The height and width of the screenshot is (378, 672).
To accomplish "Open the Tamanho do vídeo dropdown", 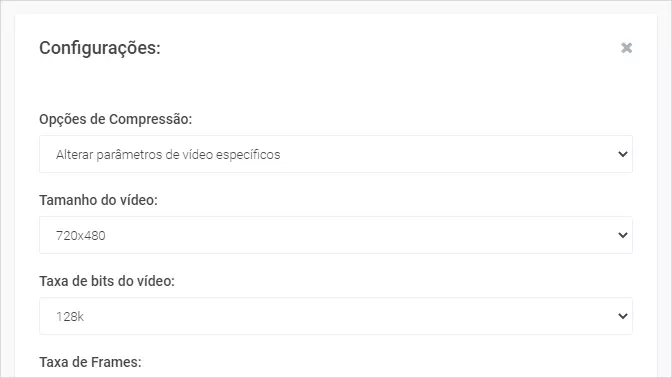I will 336,235.
